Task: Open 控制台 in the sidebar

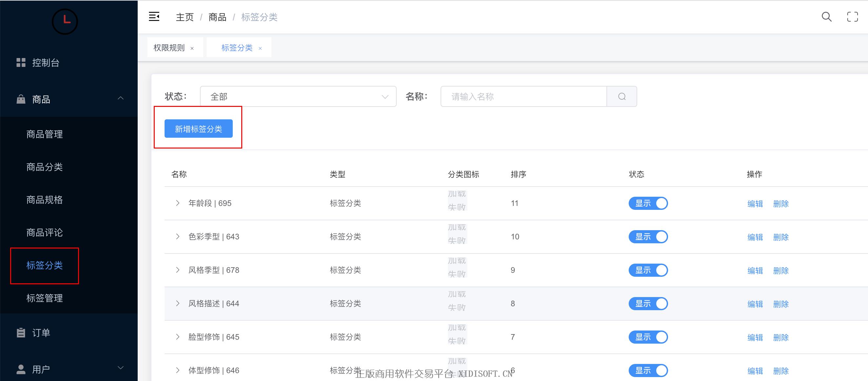Action: pos(69,62)
